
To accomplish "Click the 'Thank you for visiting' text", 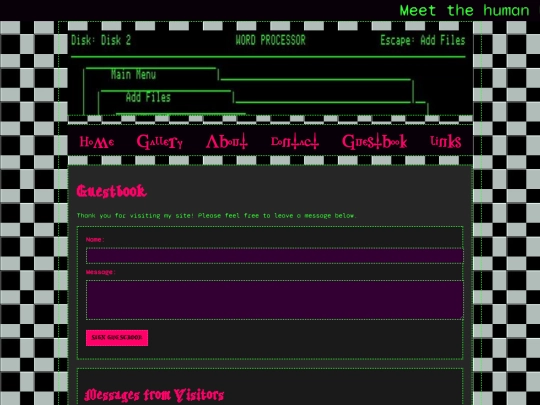I will 216,216.
